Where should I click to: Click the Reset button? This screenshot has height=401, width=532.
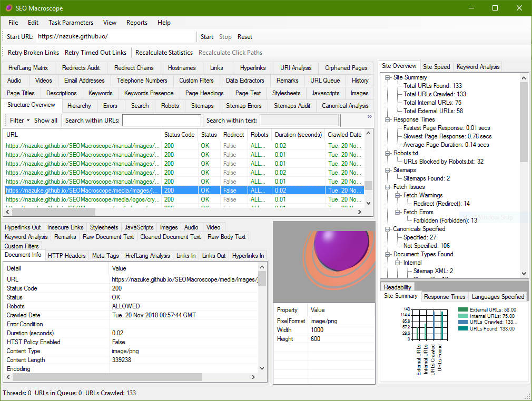(x=244, y=37)
